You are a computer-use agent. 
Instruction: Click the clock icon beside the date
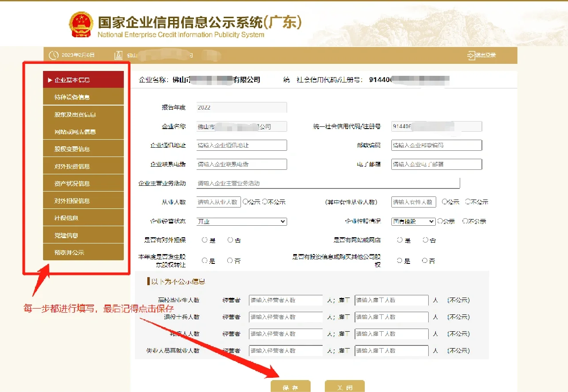point(54,55)
